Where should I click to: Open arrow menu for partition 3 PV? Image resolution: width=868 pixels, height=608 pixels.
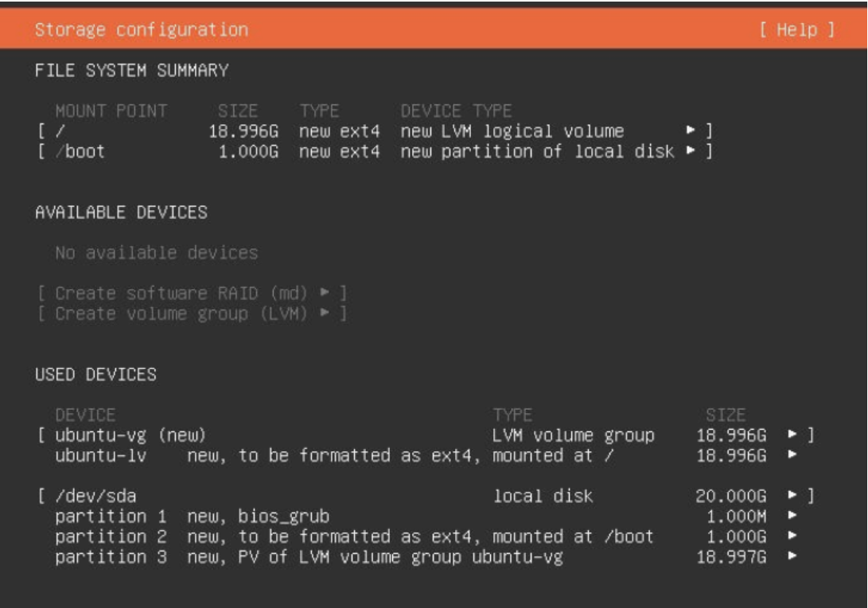[x=792, y=556]
